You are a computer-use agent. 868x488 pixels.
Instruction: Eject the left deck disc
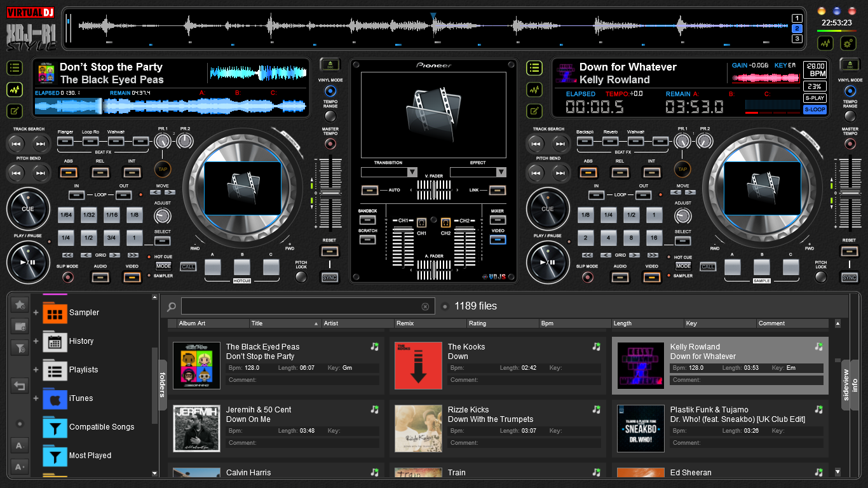[330, 64]
